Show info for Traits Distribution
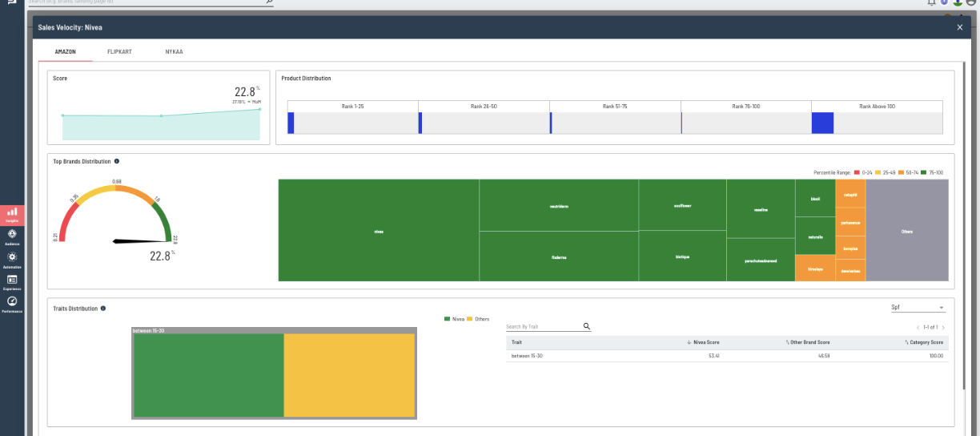The width and height of the screenshot is (980, 436). (x=103, y=308)
